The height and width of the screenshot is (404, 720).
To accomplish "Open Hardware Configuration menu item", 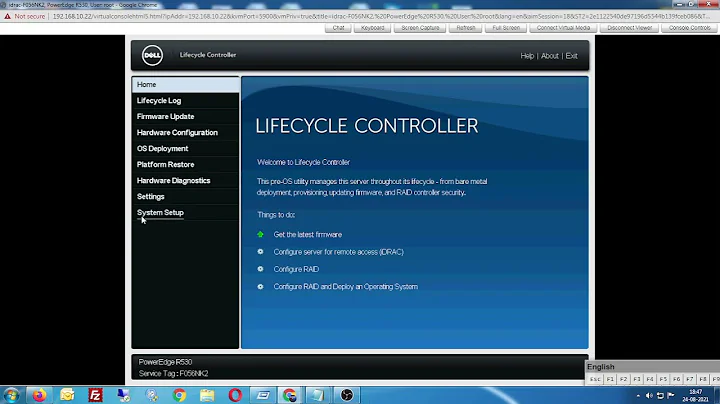I will coord(186,133).
